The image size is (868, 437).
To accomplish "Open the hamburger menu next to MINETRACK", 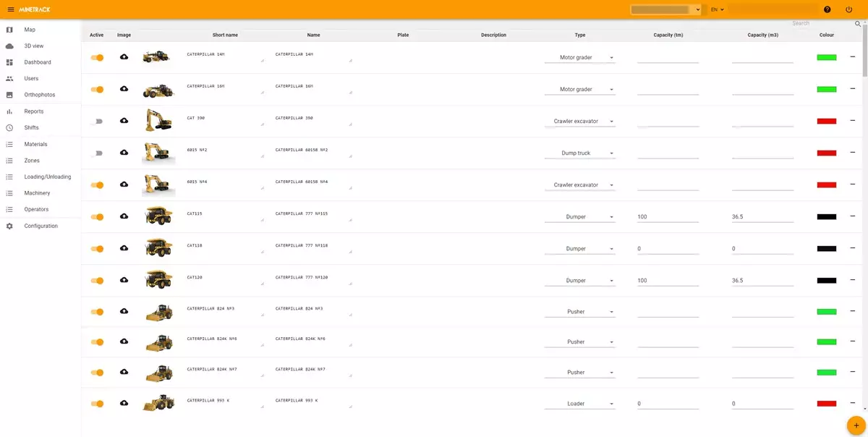I will [10, 9].
